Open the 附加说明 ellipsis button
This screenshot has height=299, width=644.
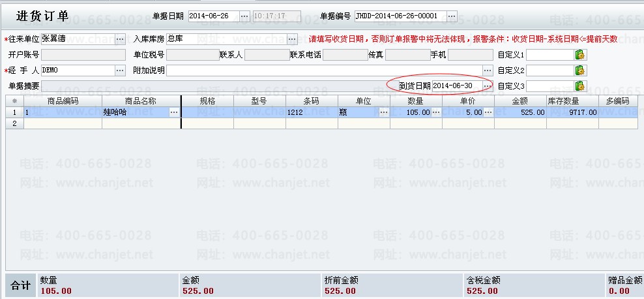click(487, 71)
